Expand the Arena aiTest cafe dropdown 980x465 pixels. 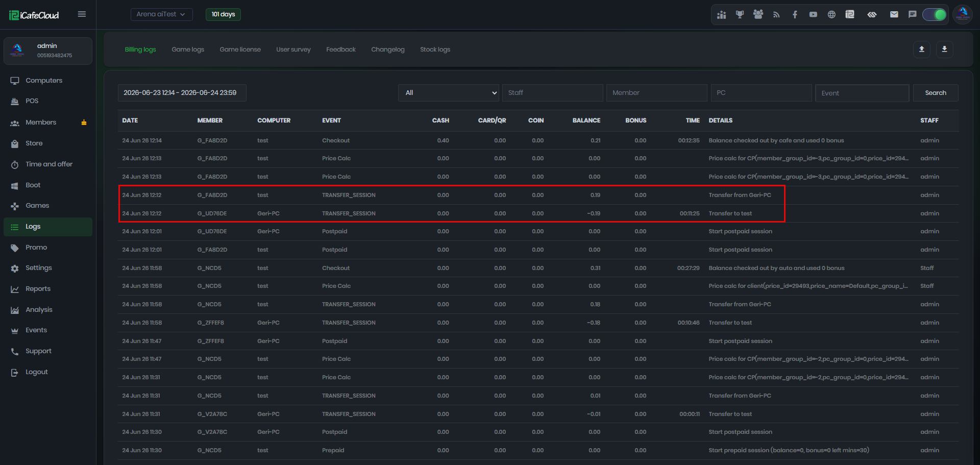(161, 14)
